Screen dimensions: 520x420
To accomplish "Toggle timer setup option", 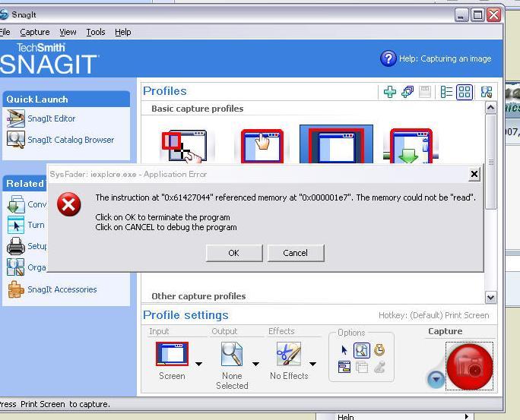I will [379, 350].
